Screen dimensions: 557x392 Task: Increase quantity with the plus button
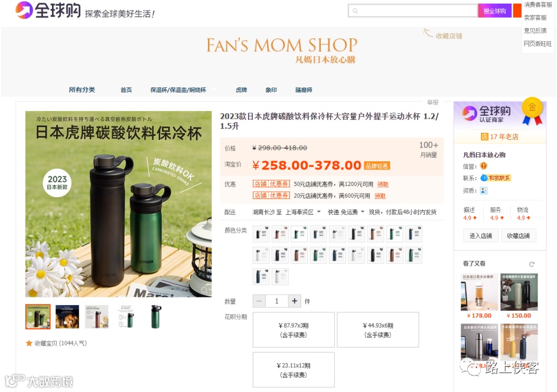[295, 301]
